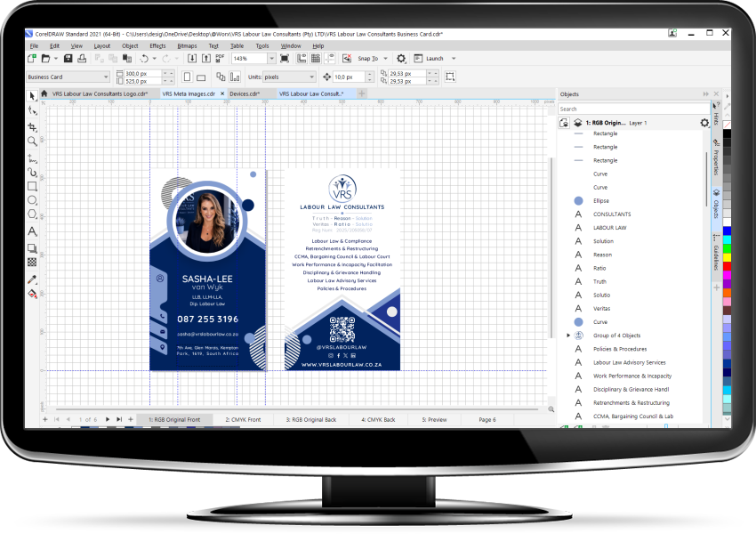Switch to Devices.cdr document tab

pos(245,93)
